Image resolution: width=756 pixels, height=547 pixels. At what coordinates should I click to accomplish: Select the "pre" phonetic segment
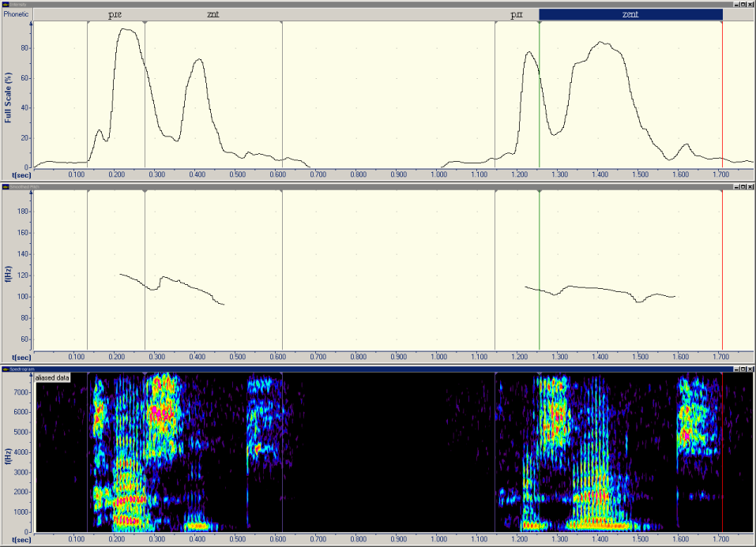115,15
